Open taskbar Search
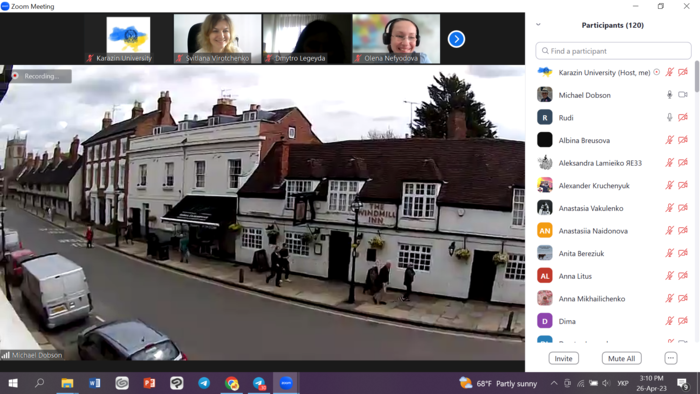Viewport: 700px width, 394px height. click(x=40, y=383)
